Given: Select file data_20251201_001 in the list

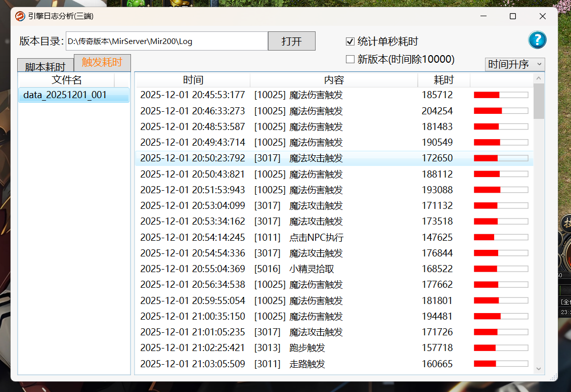Looking at the screenshot, I should 73,95.
